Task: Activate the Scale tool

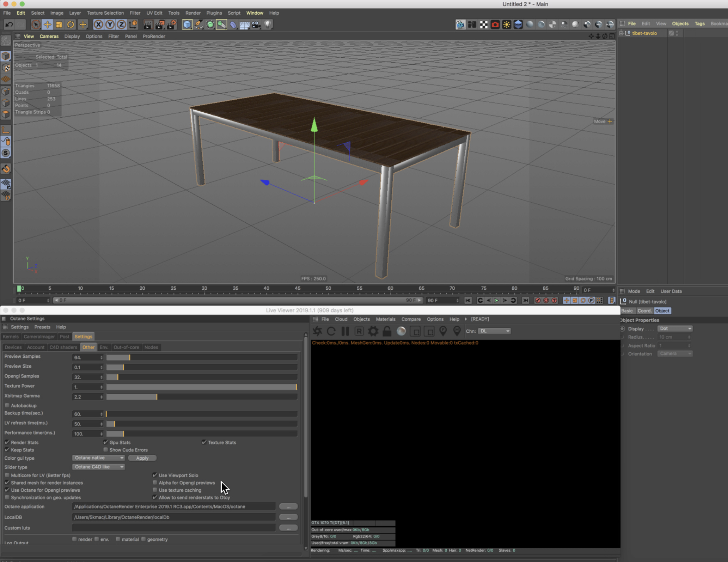Action: (x=59, y=25)
